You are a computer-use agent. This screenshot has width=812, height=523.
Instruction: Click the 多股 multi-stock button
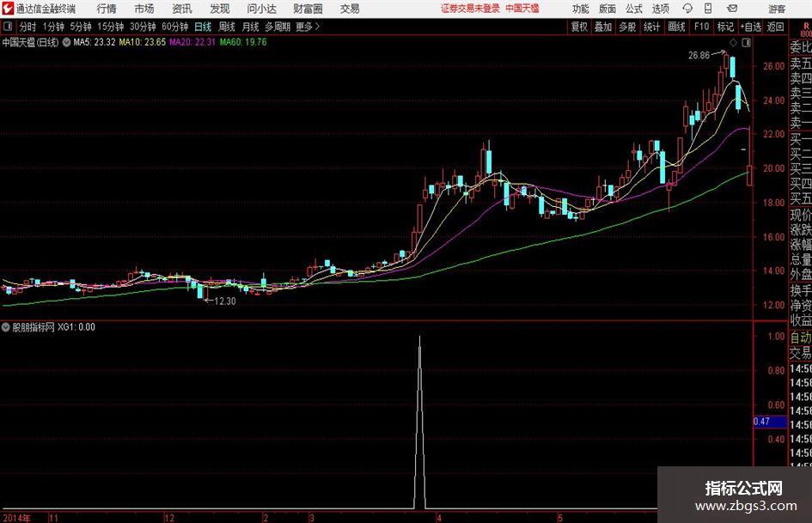pyautogui.click(x=627, y=27)
